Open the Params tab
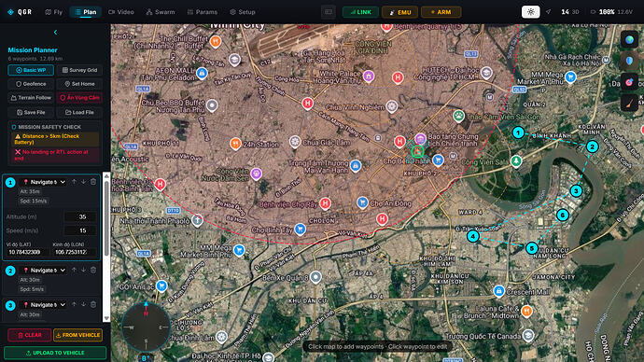The width and height of the screenshot is (644, 362). [203, 12]
